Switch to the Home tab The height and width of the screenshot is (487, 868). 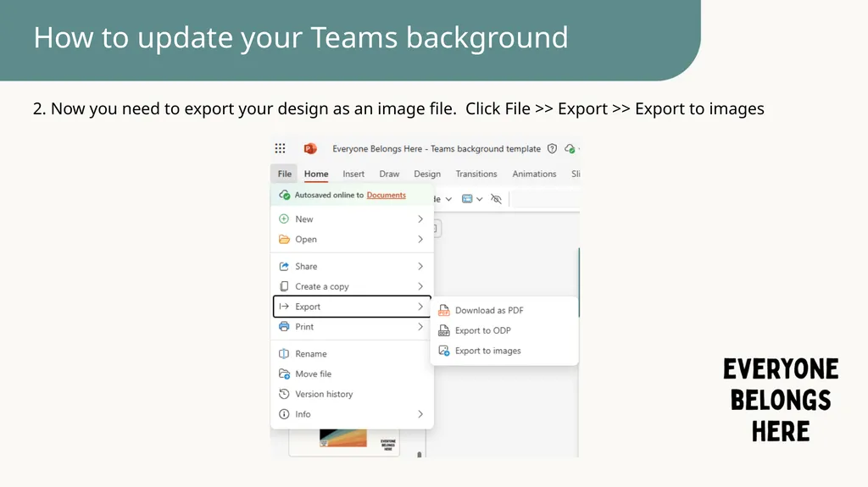tap(316, 174)
